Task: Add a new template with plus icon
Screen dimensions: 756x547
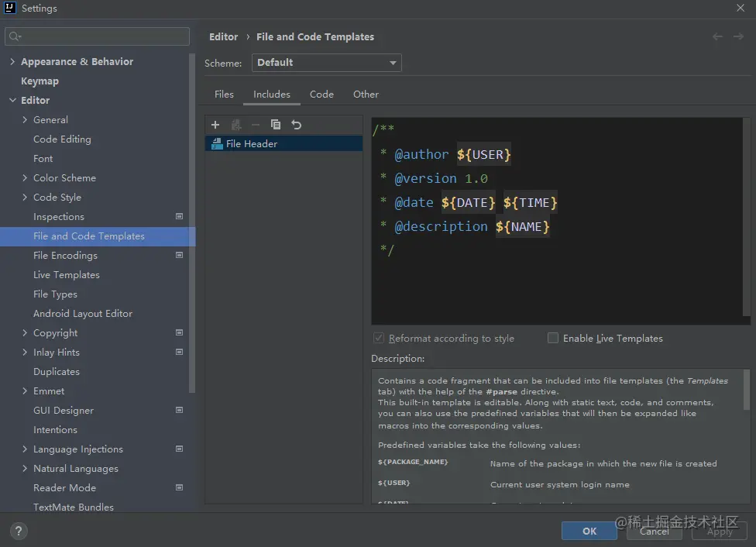Action: tap(215, 125)
